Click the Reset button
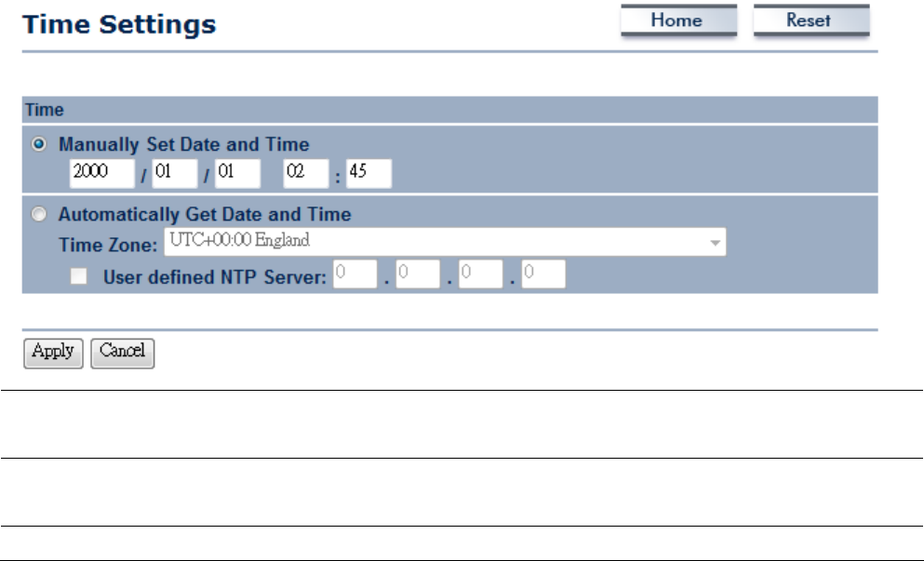 tap(811, 20)
